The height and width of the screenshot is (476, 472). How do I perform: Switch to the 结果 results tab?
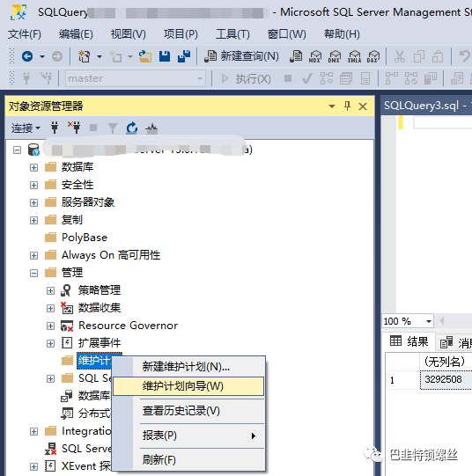[409, 341]
